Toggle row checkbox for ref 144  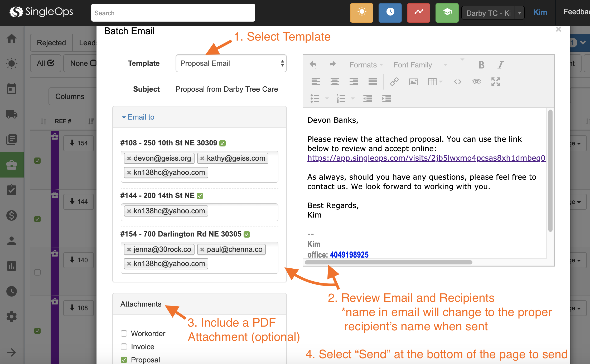(x=37, y=219)
